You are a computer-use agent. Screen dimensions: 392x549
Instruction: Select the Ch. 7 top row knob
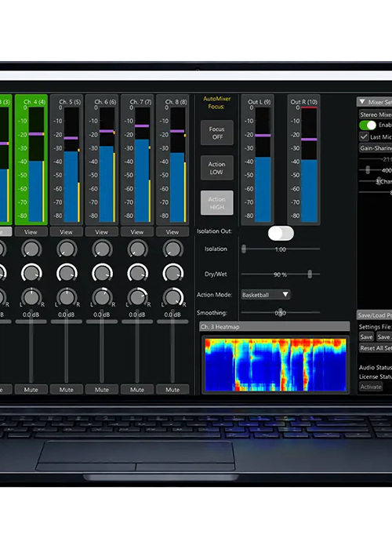[x=137, y=249]
